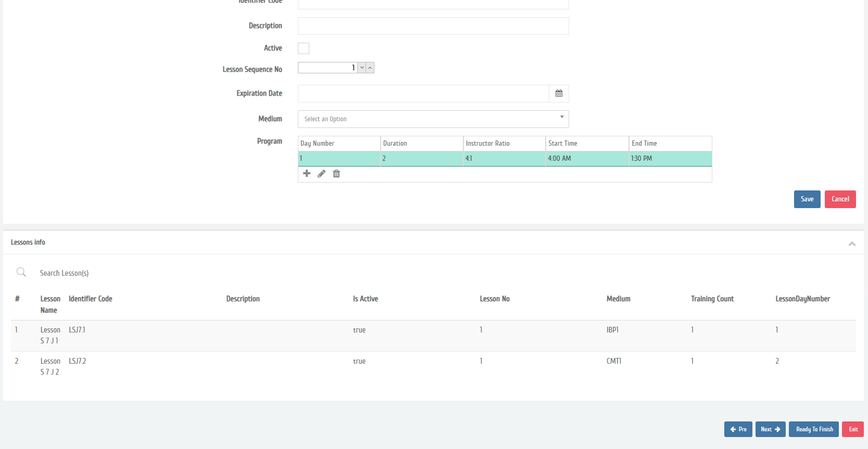The width and height of the screenshot is (868, 449).
Task: Open the Expiration Date calendar picker
Action: click(559, 94)
